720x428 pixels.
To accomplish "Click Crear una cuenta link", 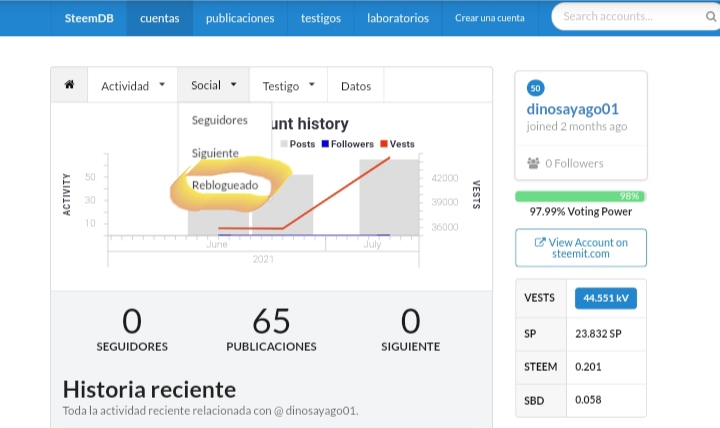I will coord(490,18).
